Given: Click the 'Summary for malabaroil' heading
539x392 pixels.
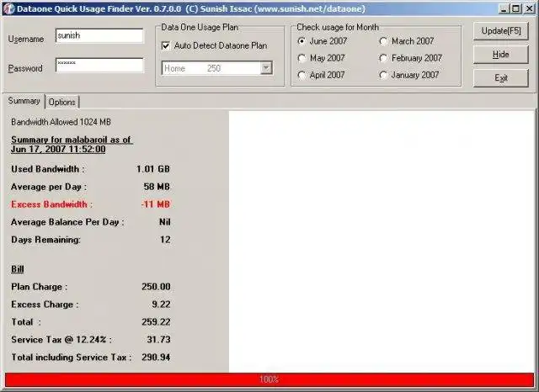Looking at the screenshot, I should click(72, 145).
